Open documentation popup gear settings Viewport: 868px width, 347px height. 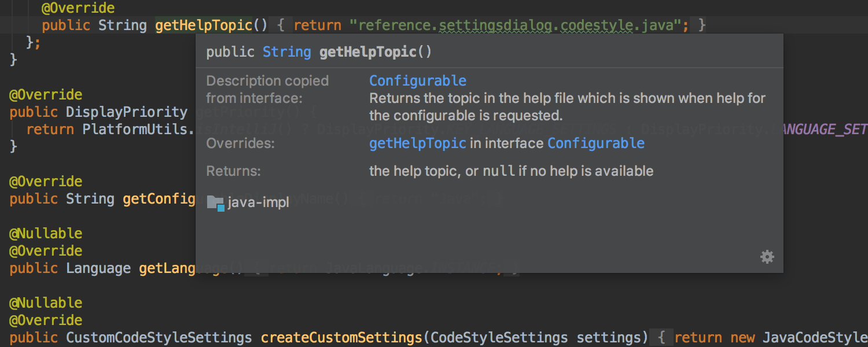click(767, 257)
